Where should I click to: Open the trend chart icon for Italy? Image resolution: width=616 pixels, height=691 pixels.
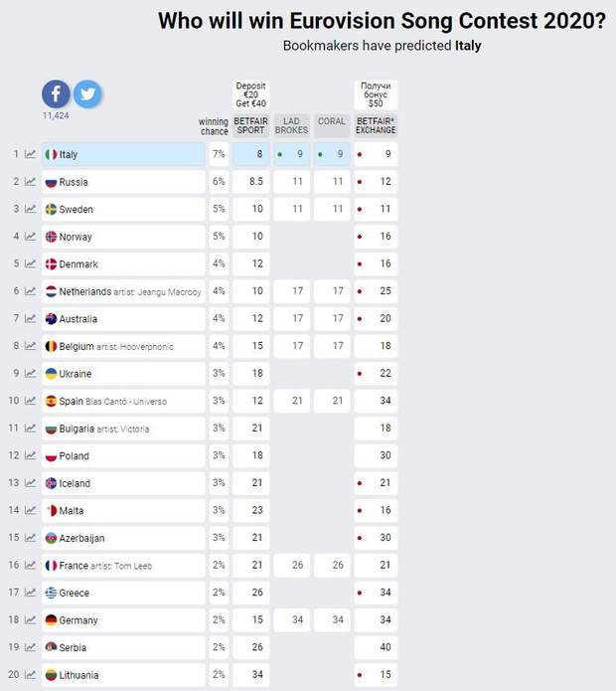point(31,154)
